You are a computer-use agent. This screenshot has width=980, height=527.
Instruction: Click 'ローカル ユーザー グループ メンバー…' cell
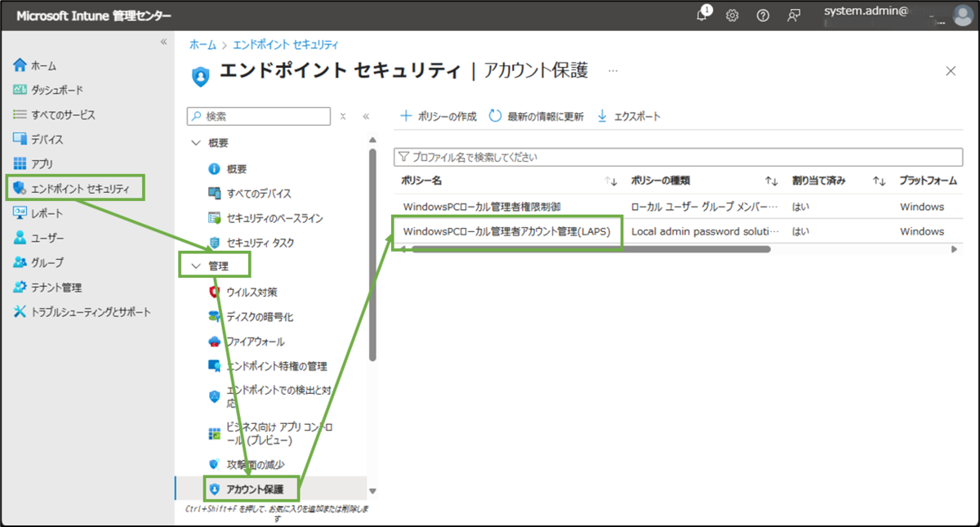click(x=706, y=207)
